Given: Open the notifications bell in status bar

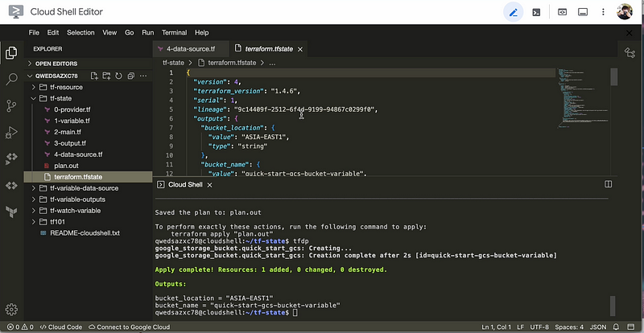Looking at the screenshot, I should (616, 327).
